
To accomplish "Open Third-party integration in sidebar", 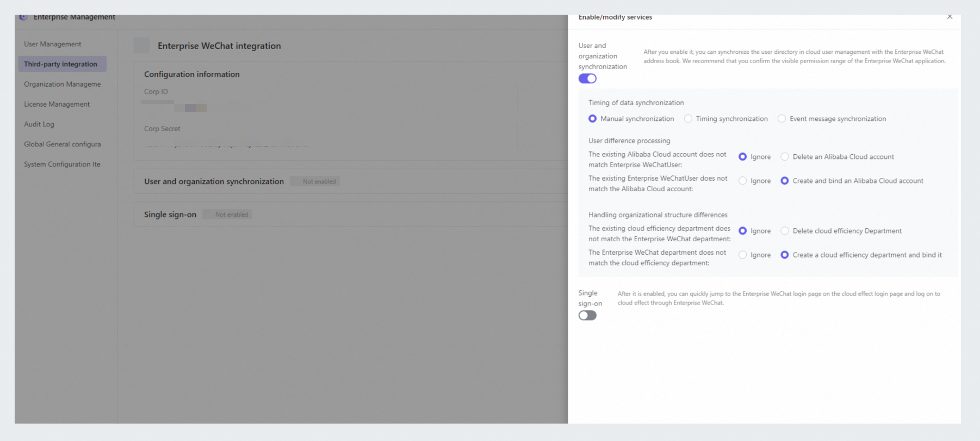I will [x=62, y=64].
